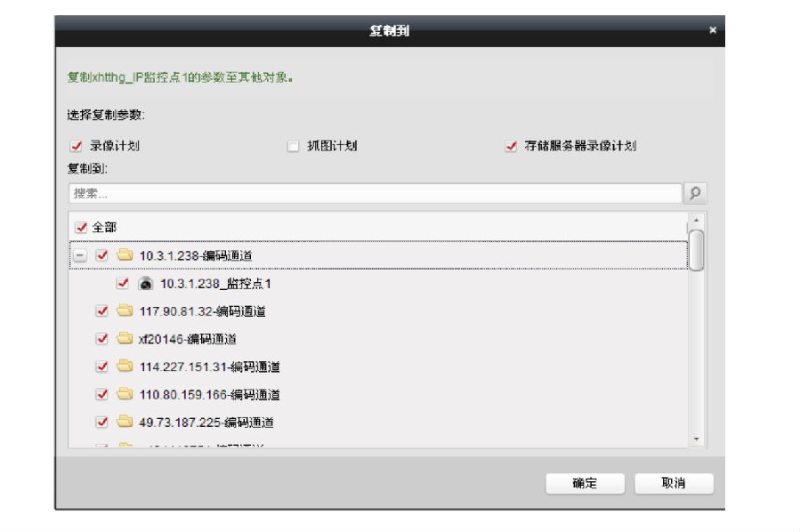Click the search magnifier icon
This screenshot has height=532, width=800.
point(697,190)
